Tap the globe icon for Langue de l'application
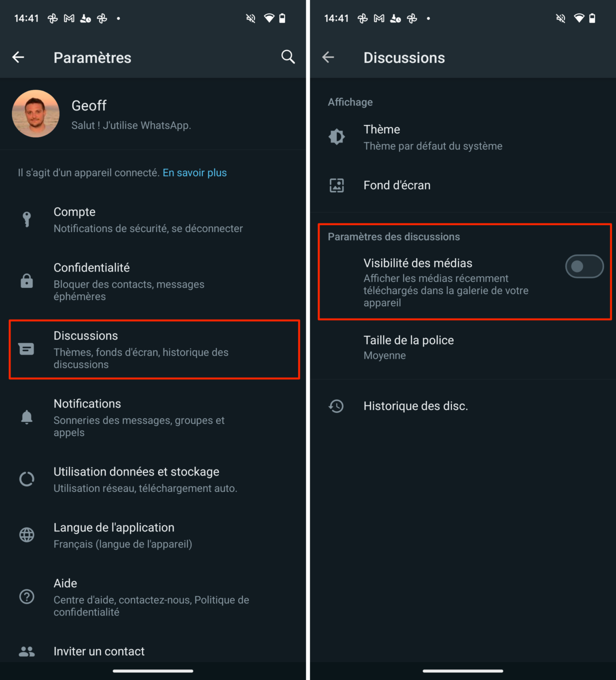Screen dimensions: 616x680 26,535
